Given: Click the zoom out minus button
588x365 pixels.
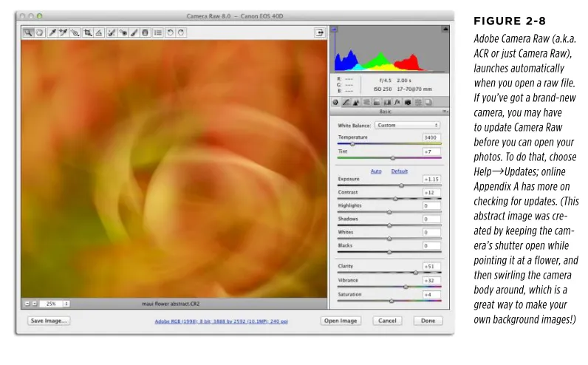Looking at the screenshot, I should tap(27, 304).
